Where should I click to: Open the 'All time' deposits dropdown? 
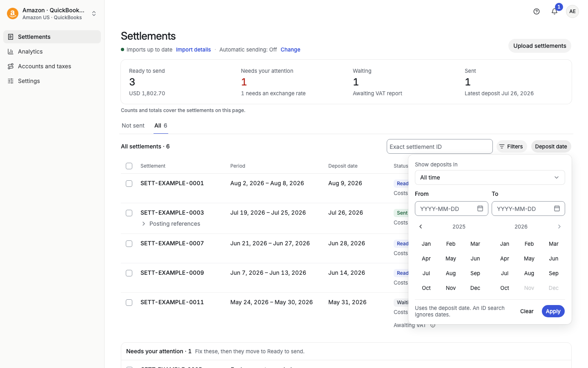click(x=490, y=177)
